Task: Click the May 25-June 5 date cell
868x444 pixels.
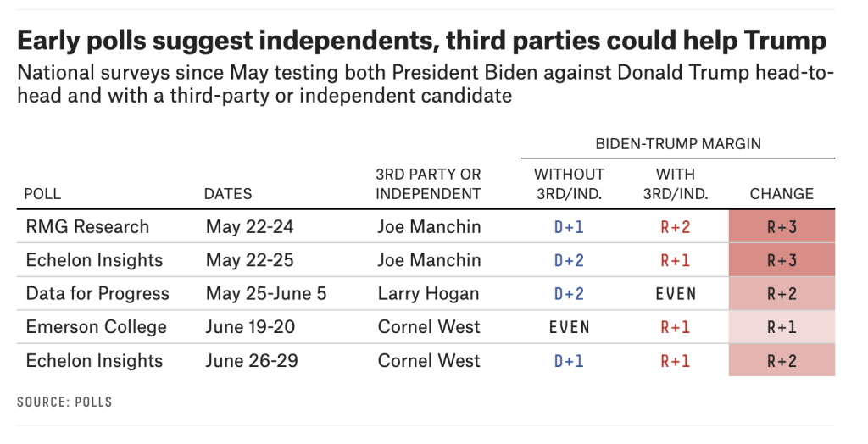Action: pos(266,293)
